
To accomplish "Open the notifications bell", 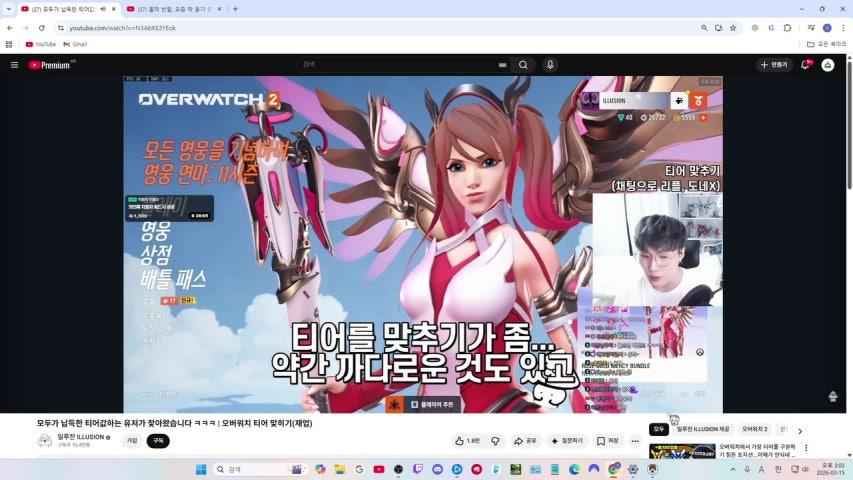I will 805,65.
